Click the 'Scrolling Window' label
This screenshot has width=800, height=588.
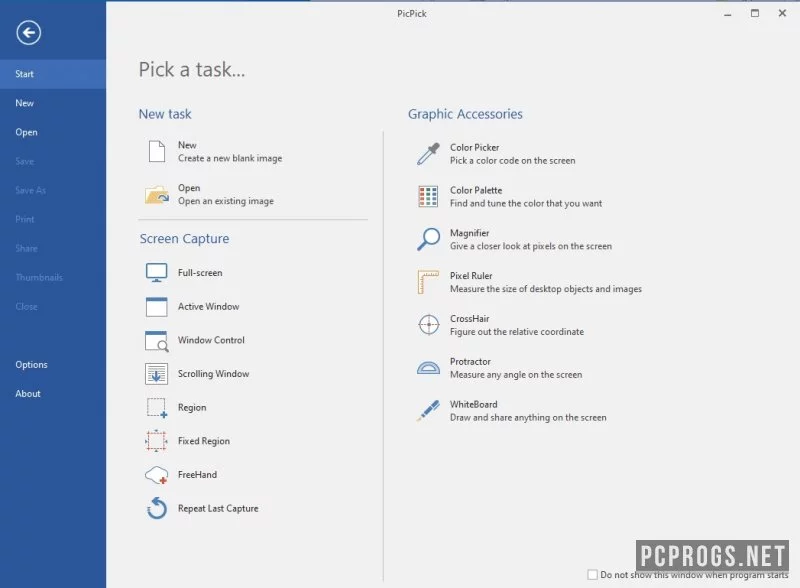tap(213, 374)
